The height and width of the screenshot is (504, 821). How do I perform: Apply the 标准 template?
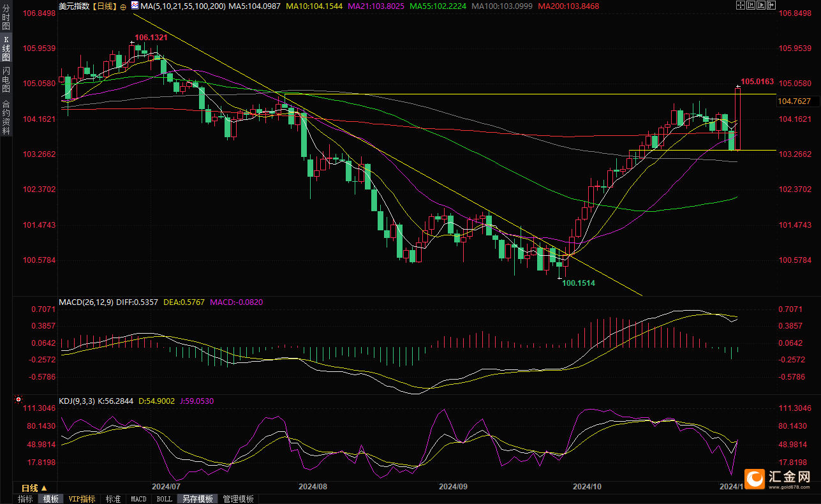point(113,499)
